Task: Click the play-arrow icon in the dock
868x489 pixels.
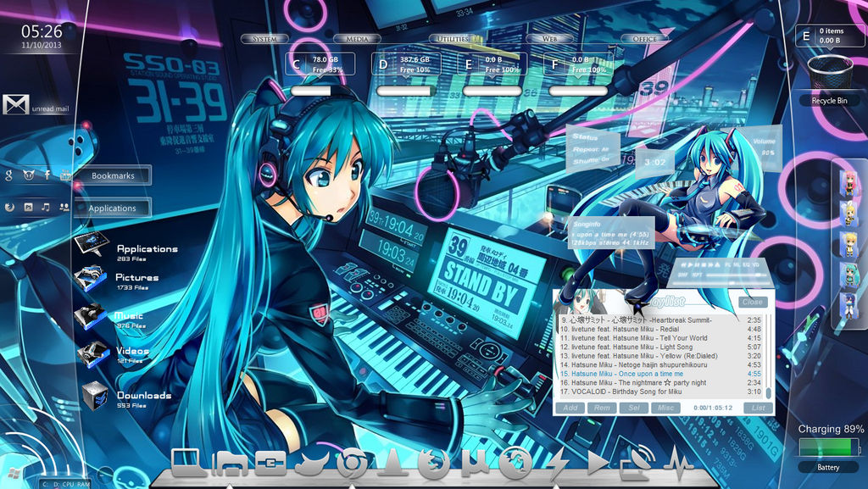Action: 597,463
